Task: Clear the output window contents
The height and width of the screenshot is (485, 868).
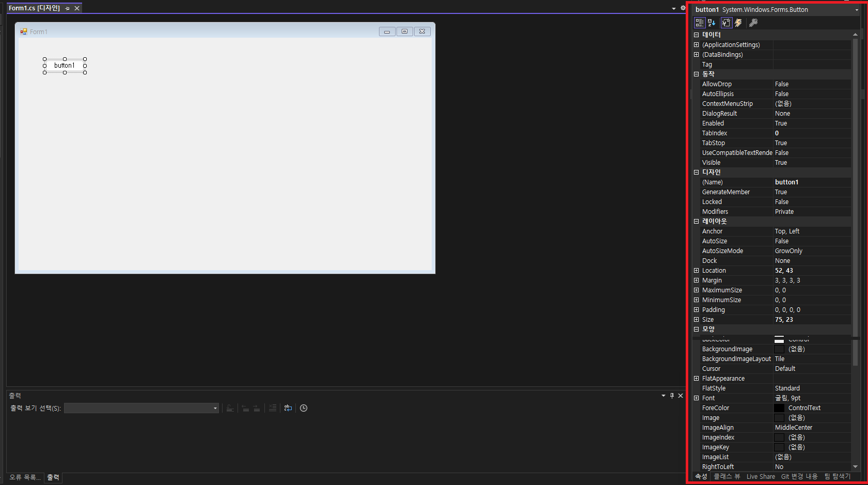Action: coord(273,408)
